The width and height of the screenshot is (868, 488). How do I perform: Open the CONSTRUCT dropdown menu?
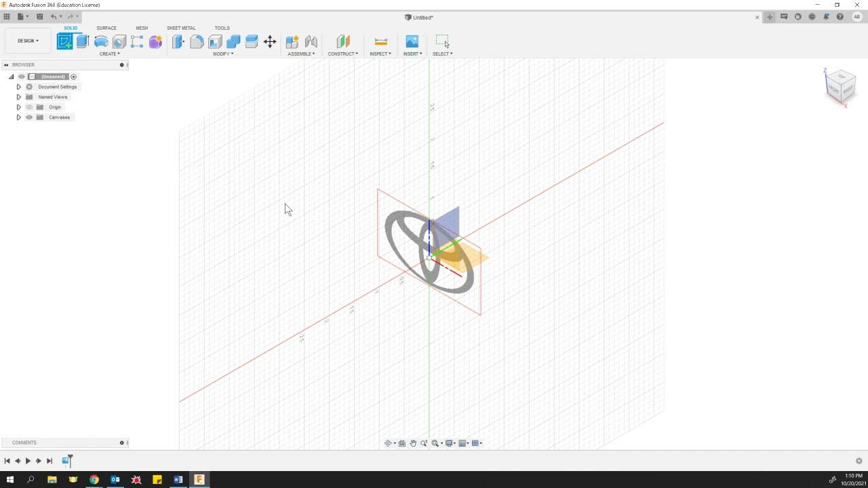343,54
